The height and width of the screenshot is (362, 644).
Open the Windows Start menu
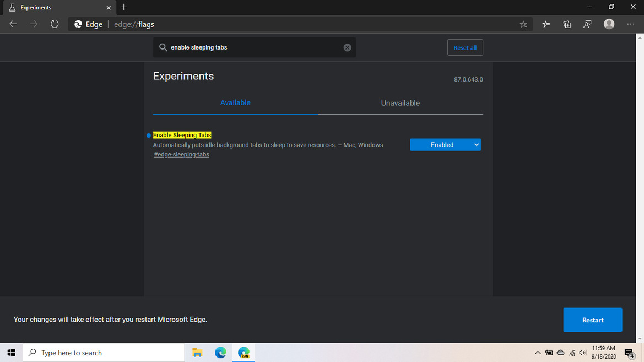pos(11,353)
